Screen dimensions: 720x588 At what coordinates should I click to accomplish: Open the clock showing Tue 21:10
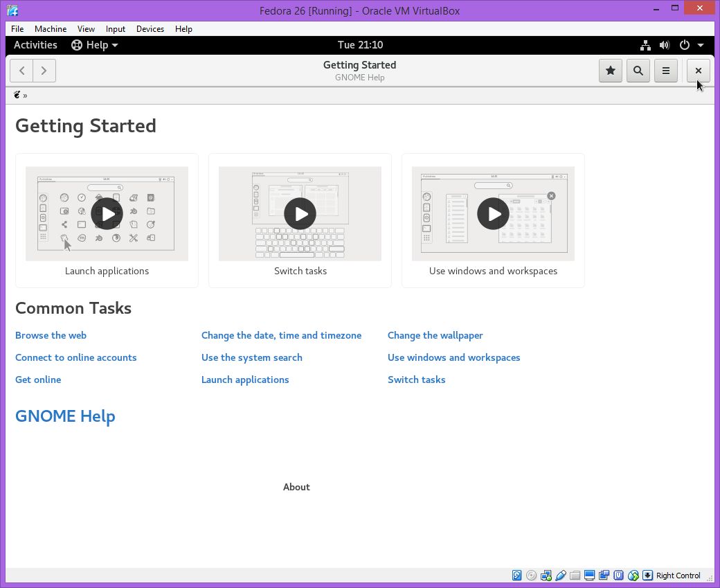pos(360,45)
